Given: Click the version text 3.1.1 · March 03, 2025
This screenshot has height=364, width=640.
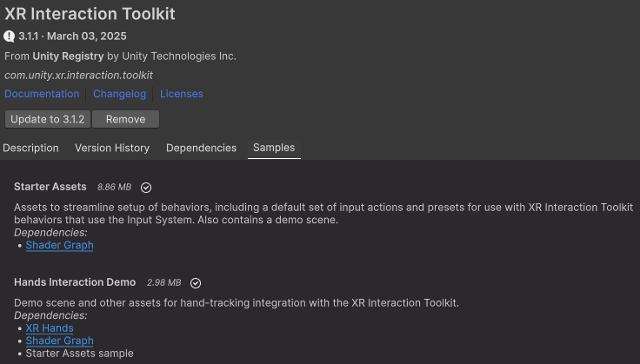Looking at the screenshot, I should [72, 36].
